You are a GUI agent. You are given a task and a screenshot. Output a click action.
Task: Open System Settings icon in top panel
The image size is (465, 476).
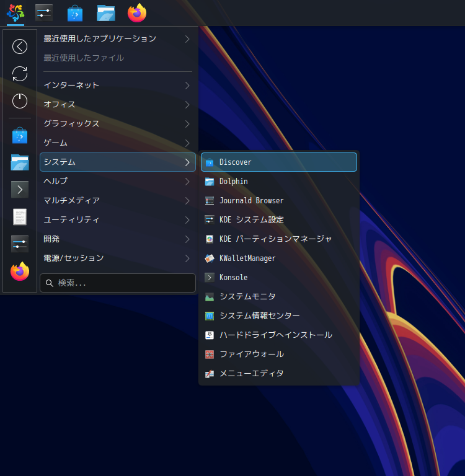click(44, 13)
